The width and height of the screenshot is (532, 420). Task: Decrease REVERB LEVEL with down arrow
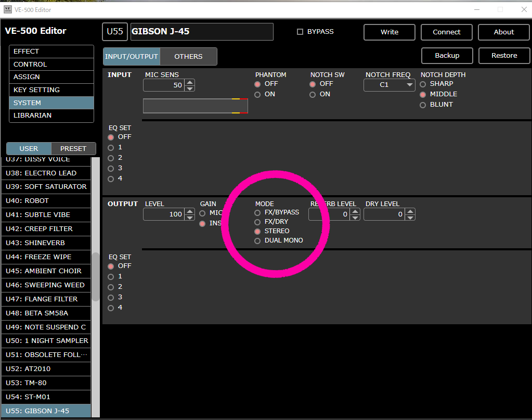[355, 218]
